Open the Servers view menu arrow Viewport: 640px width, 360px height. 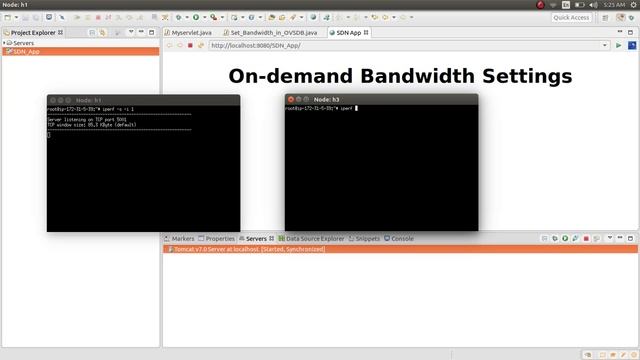(610, 238)
